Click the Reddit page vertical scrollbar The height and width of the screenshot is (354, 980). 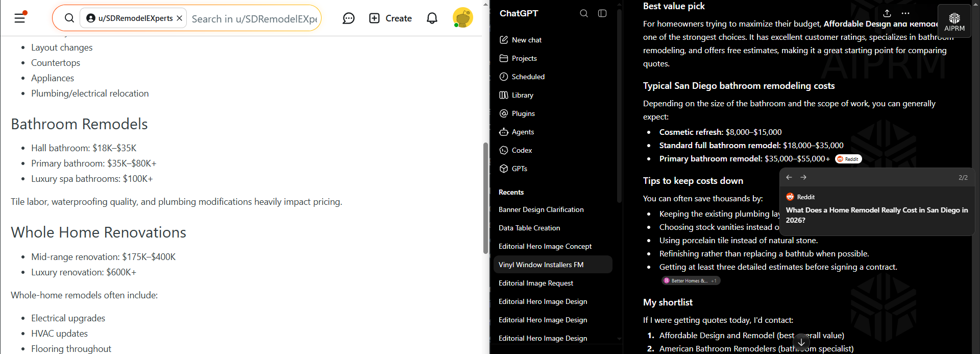coord(486,198)
